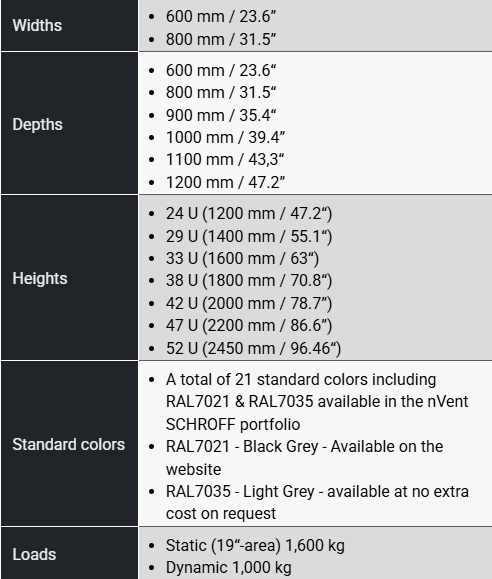
Task: Click the Standard colors row header
Action: point(69,444)
